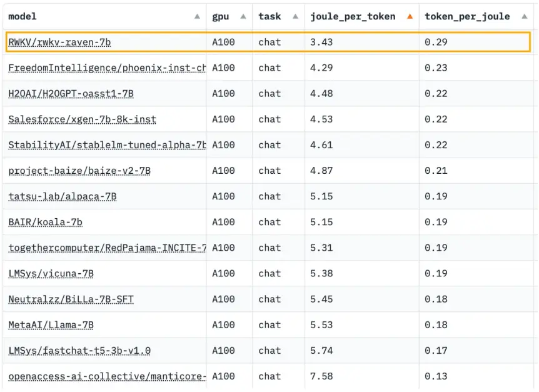Select joule value 4.61 cell
Viewport: 539px width, 392px height.
click(361, 145)
